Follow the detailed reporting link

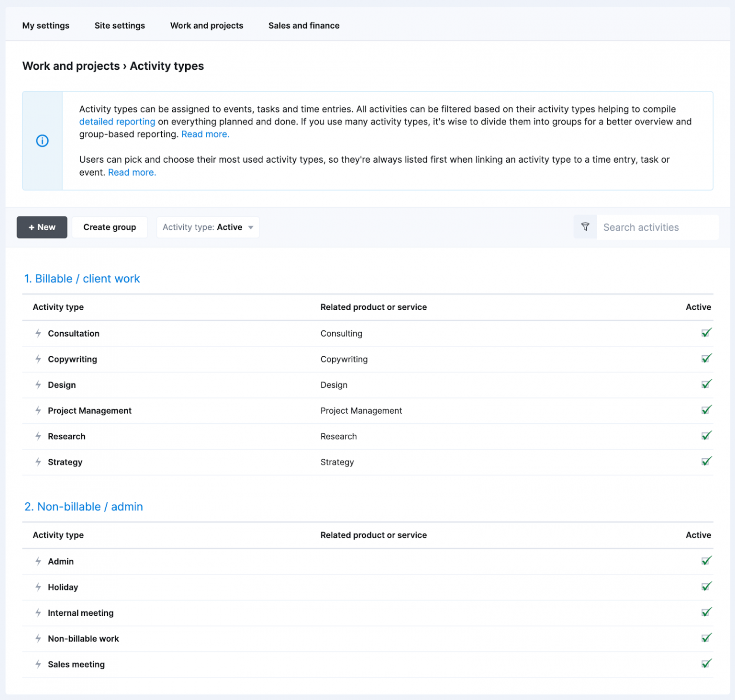(117, 122)
